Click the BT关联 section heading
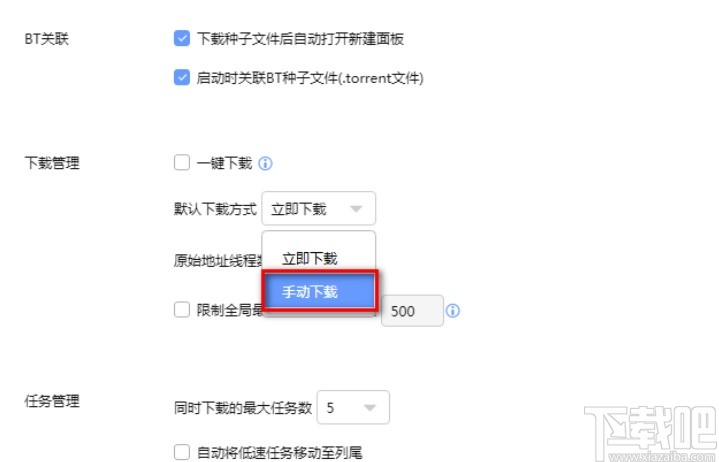Viewport: 719px width, 462px height. [47, 40]
